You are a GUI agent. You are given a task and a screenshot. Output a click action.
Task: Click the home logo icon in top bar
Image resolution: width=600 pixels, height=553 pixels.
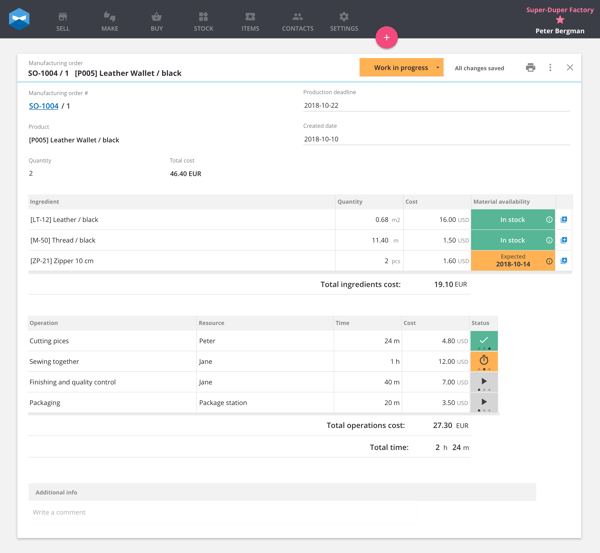click(19, 19)
